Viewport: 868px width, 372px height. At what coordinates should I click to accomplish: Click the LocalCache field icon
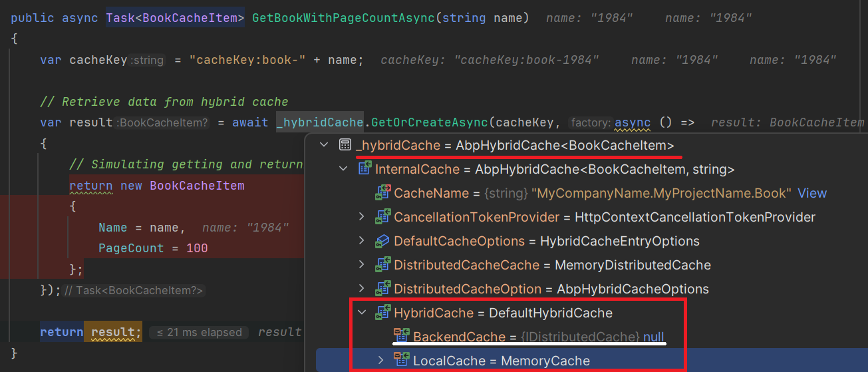(x=401, y=361)
